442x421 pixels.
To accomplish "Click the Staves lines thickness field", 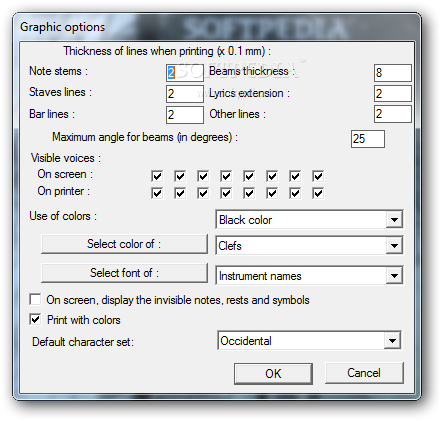I will 185,94.
